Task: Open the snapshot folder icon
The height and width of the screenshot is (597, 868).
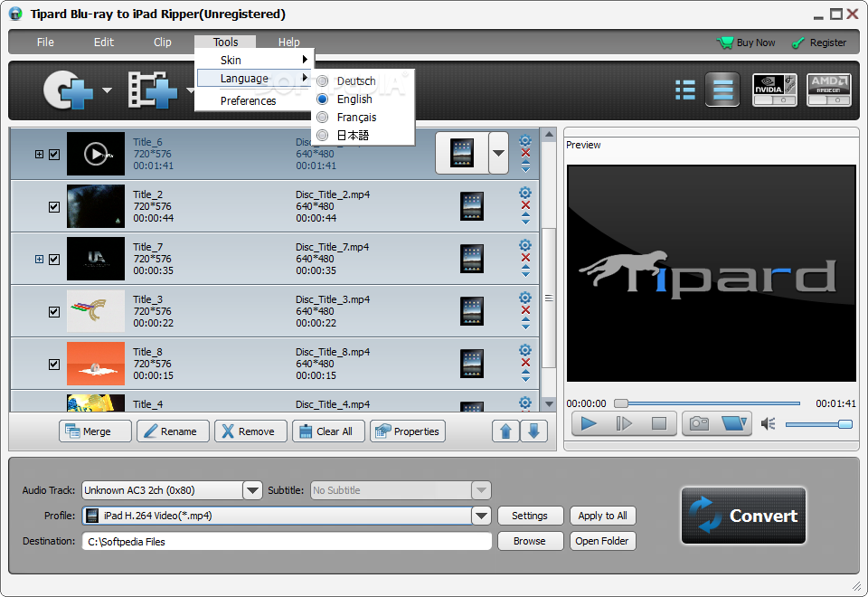Action: [734, 423]
